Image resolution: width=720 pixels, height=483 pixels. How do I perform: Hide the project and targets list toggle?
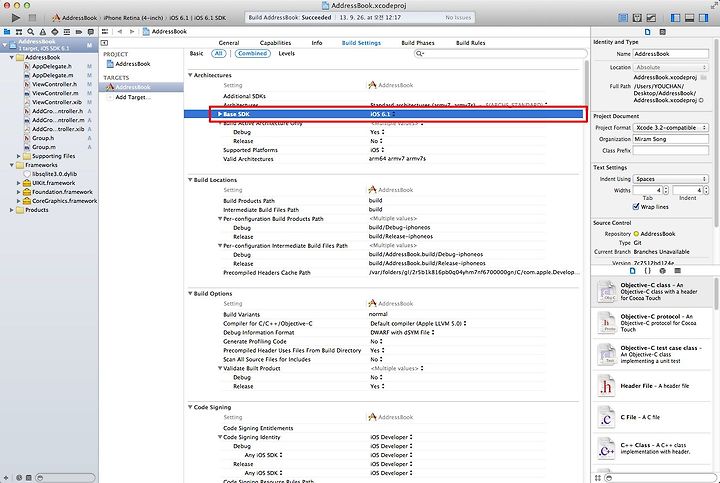pyautogui.click(x=104, y=43)
